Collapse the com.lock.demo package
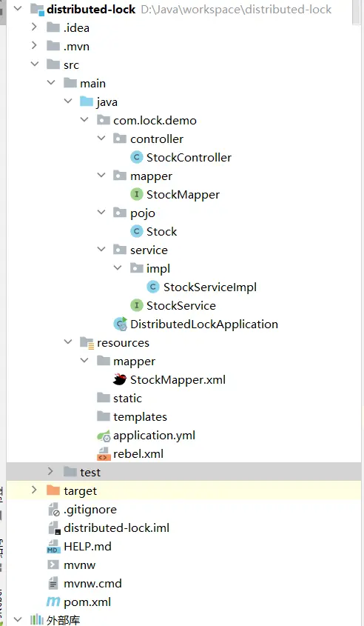The image size is (364, 626). pos(84,120)
